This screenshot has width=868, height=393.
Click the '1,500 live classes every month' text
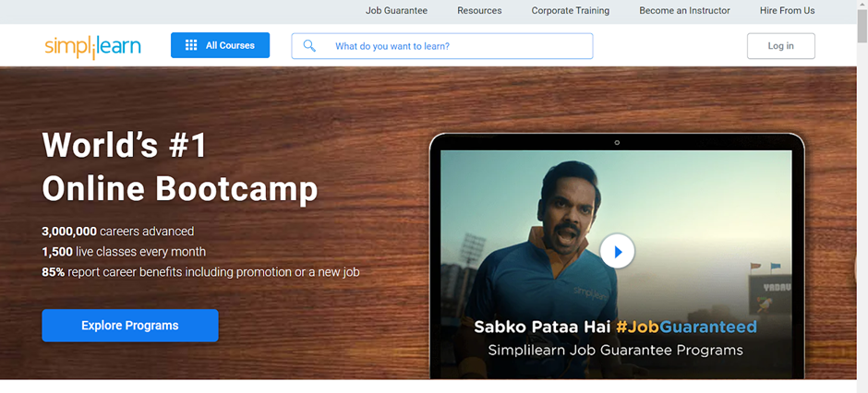124,252
